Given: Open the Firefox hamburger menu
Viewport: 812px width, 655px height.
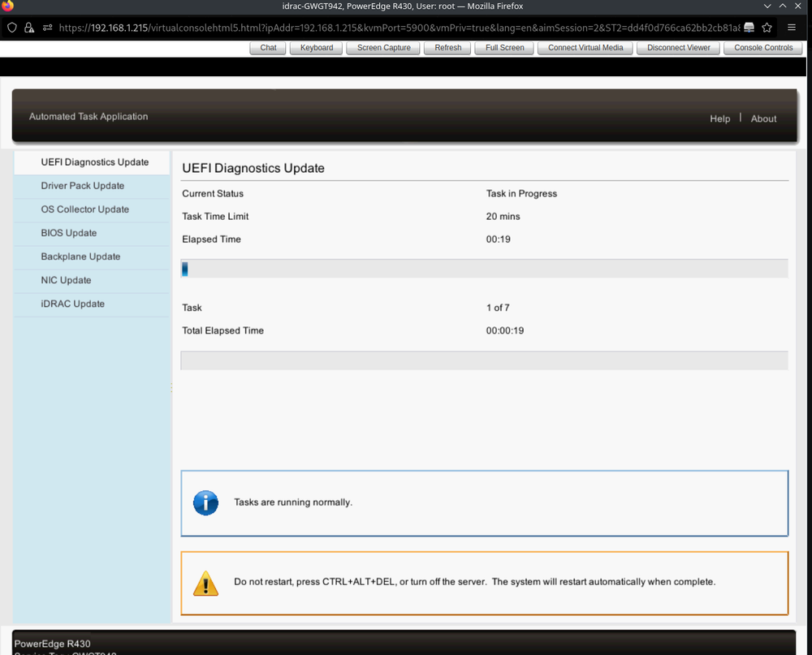Looking at the screenshot, I should (792, 27).
